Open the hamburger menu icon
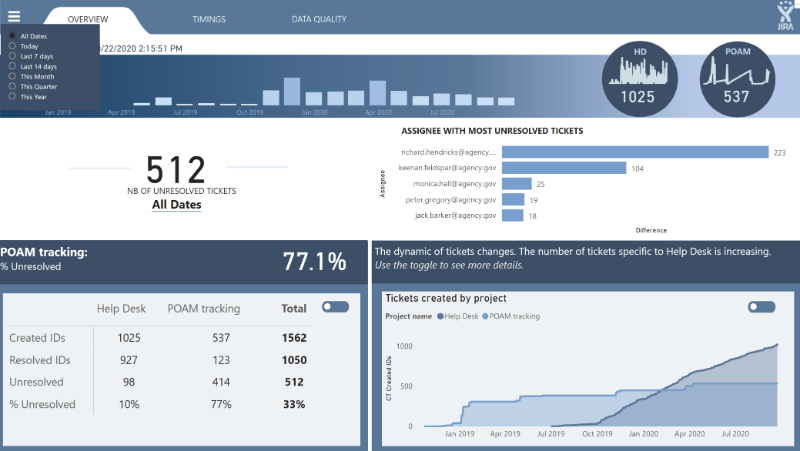800x451 pixels. (14, 15)
